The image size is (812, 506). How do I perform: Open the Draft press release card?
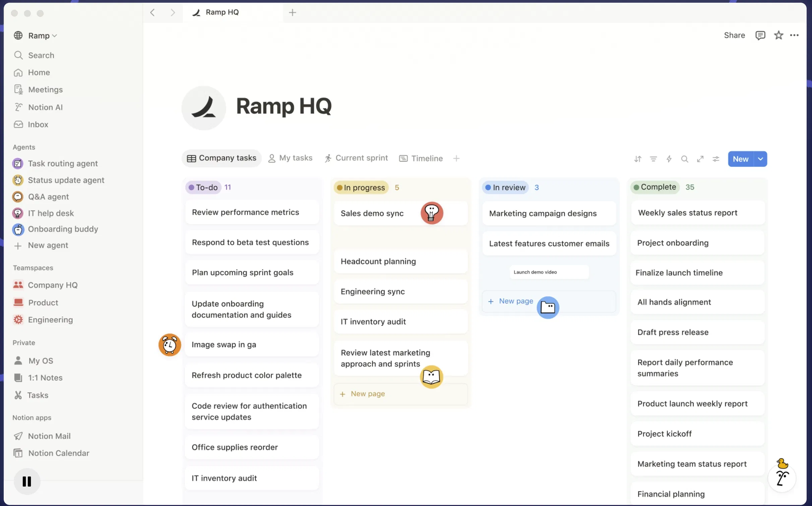698,332
